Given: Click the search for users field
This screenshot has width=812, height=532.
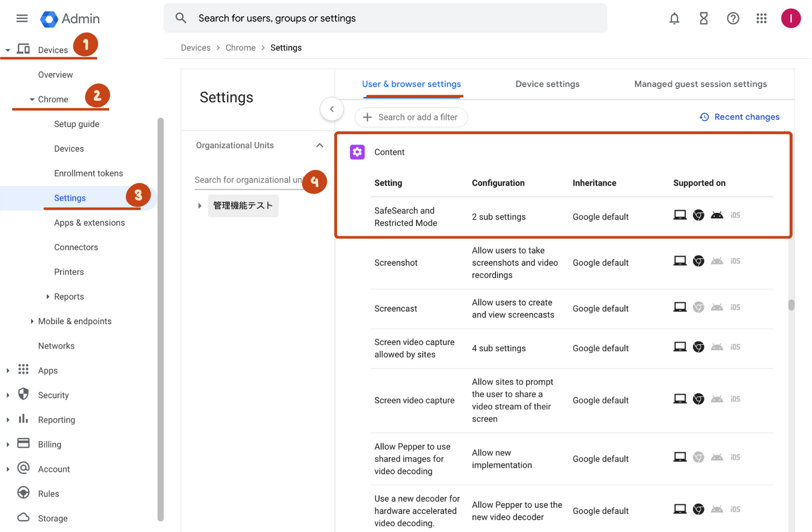Looking at the screenshot, I should tap(386, 18).
